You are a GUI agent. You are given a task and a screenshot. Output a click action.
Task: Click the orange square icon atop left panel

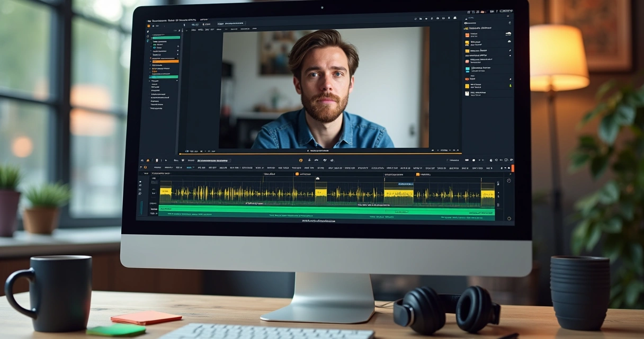click(x=149, y=25)
